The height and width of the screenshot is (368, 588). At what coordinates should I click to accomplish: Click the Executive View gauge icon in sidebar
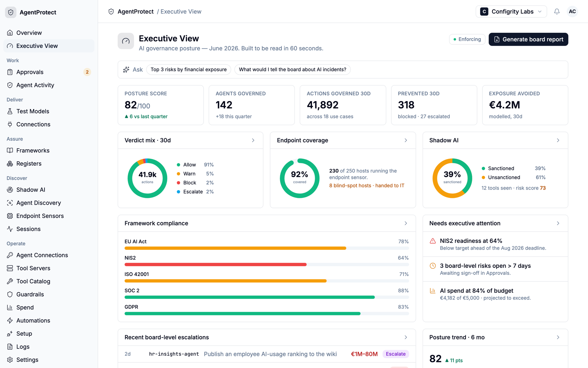[10, 46]
